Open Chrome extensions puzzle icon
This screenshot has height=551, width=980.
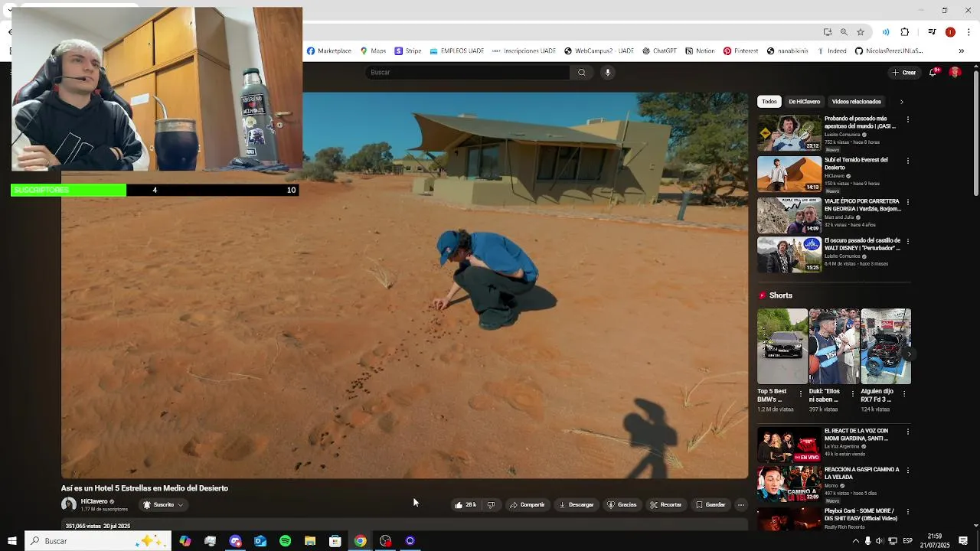tap(905, 32)
